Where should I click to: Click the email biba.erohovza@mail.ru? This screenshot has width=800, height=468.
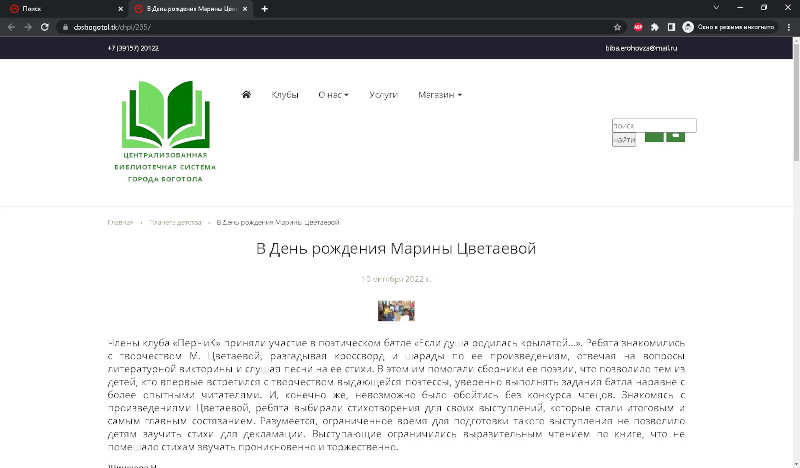tap(641, 48)
